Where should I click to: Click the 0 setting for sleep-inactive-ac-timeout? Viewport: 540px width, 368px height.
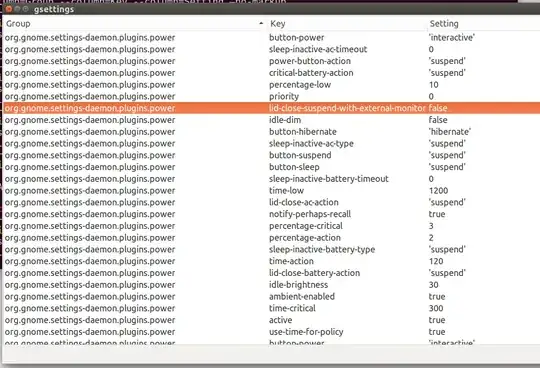(x=431, y=49)
